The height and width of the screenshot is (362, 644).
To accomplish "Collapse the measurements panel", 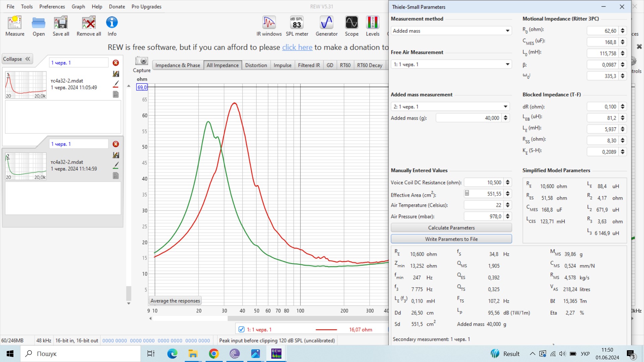I will [x=17, y=59].
